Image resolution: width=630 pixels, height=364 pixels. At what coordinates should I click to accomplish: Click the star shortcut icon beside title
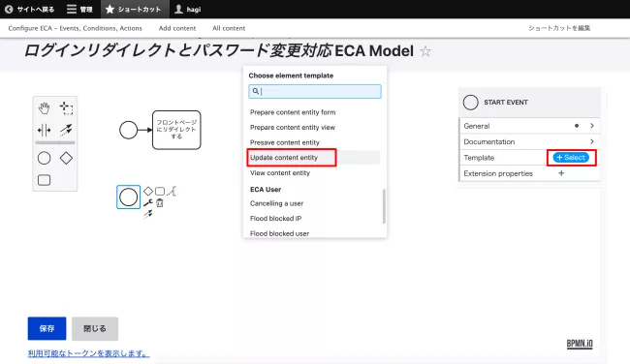425,51
